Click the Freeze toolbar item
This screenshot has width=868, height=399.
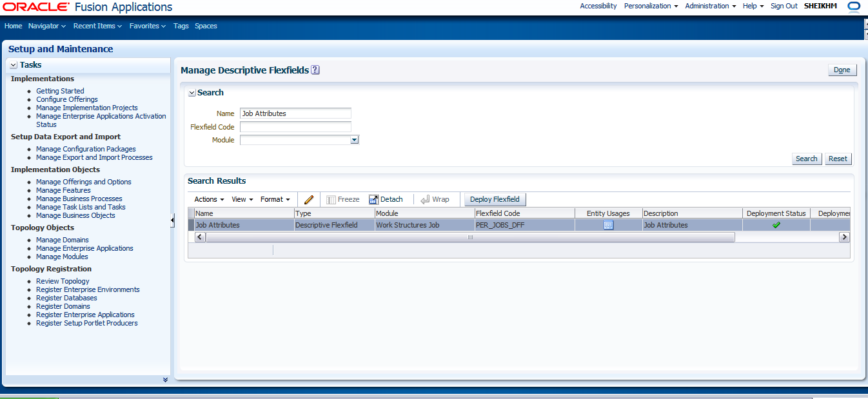click(342, 199)
